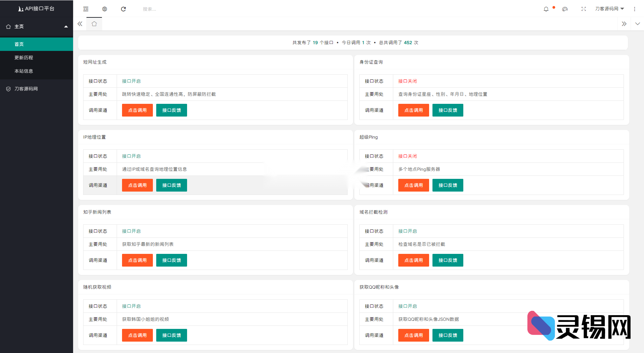Open the theme palette icon

tap(565, 9)
